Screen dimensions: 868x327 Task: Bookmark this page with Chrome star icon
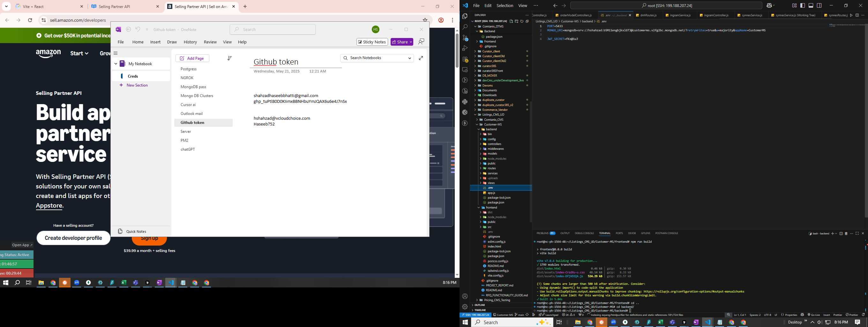click(x=425, y=20)
